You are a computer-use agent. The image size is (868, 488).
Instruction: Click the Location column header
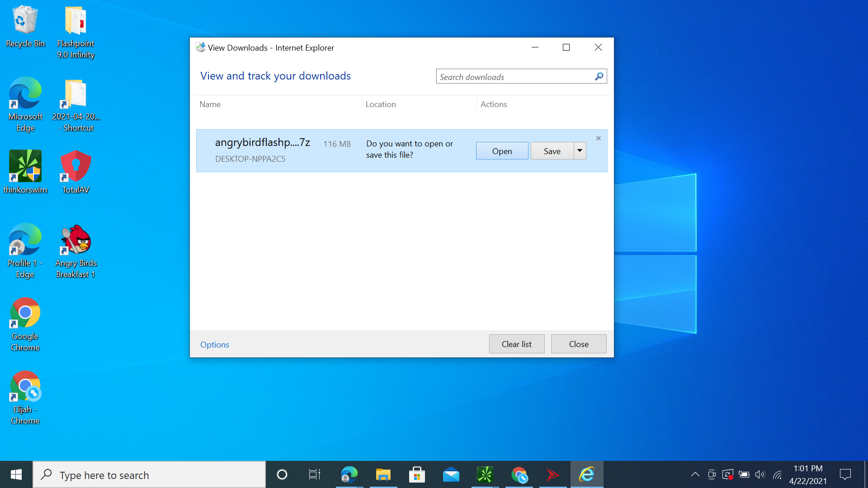381,104
